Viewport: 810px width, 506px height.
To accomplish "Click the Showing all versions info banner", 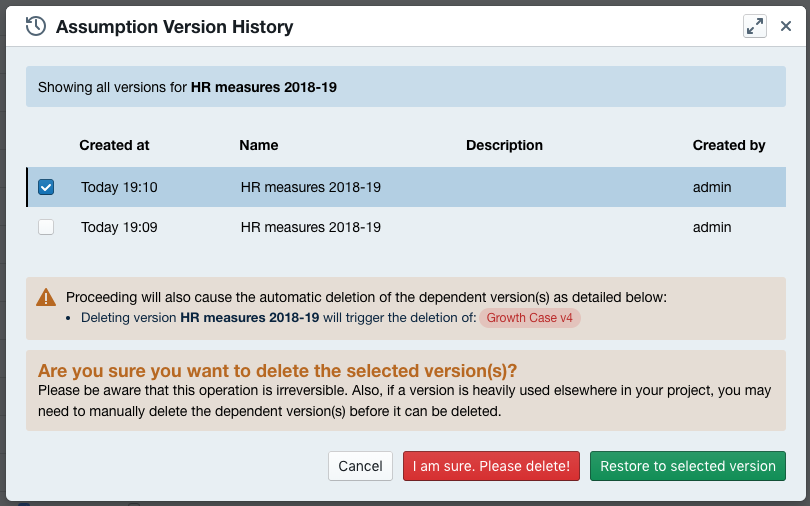I will (405, 87).
